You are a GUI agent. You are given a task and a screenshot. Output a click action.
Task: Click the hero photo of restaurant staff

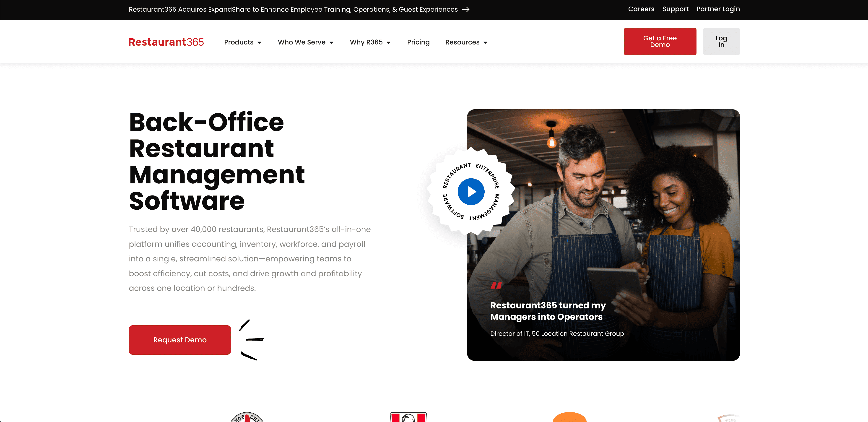click(603, 235)
